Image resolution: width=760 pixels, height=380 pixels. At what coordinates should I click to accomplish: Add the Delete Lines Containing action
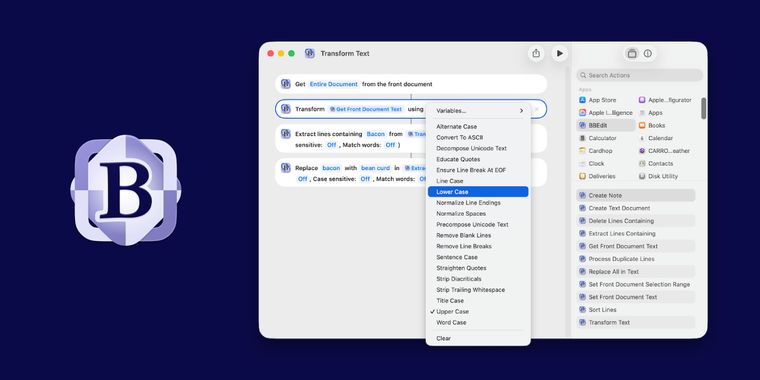[x=636, y=221]
